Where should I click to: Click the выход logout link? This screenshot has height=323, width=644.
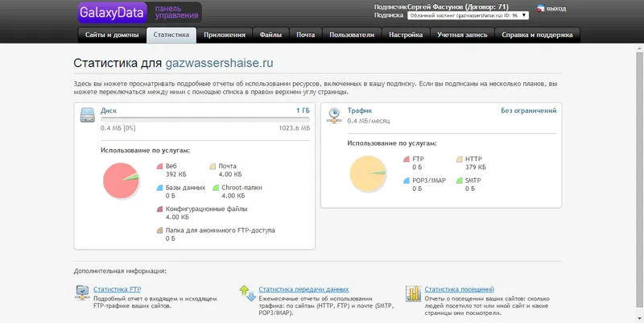(555, 9)
